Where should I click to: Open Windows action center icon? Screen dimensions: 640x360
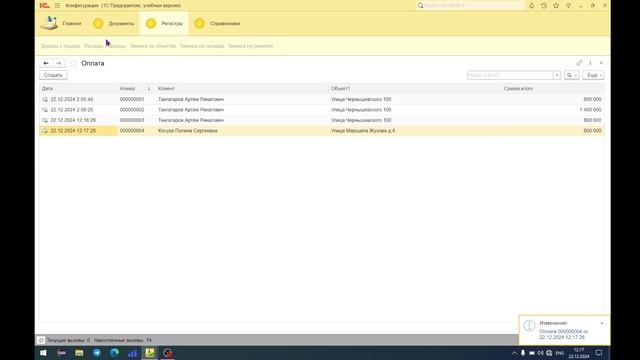(599, 353)
